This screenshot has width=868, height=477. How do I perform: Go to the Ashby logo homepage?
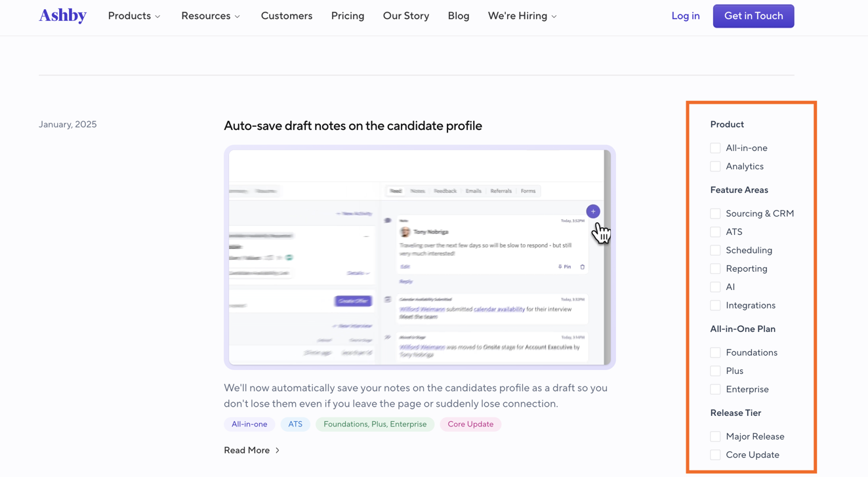tap(62, 16)
